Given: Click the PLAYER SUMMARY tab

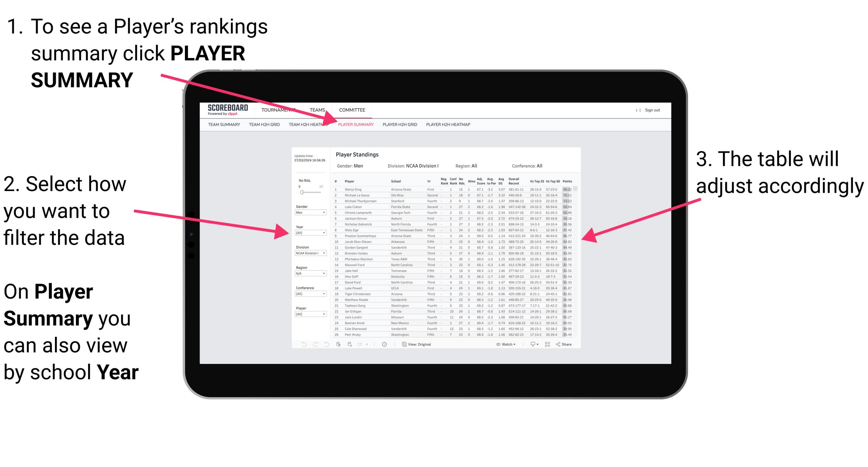Looking at the screenshot, I should 355,125.
